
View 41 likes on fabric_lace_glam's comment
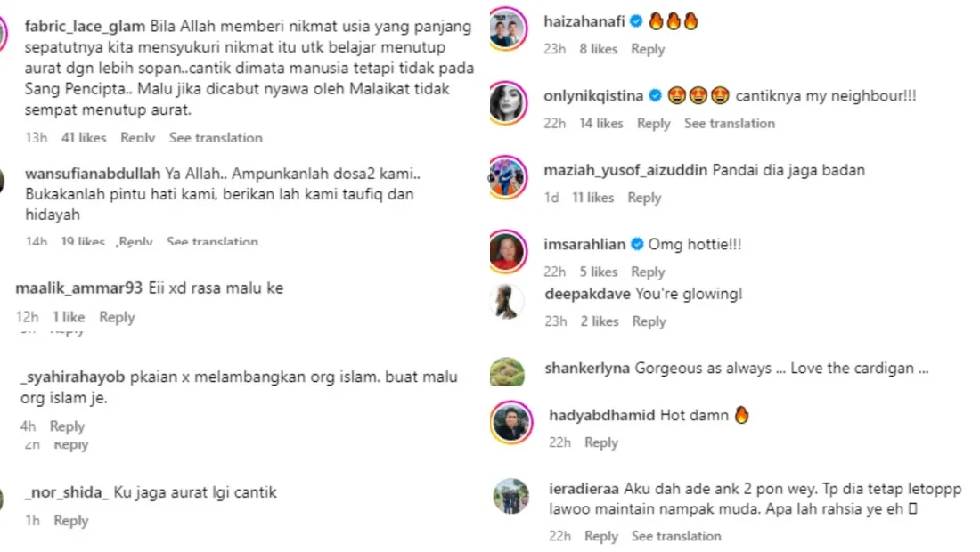84,137
